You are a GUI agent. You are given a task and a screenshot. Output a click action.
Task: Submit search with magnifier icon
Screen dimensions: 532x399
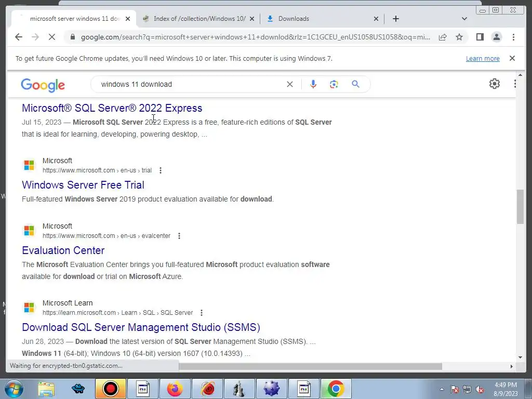pos(355,84)
